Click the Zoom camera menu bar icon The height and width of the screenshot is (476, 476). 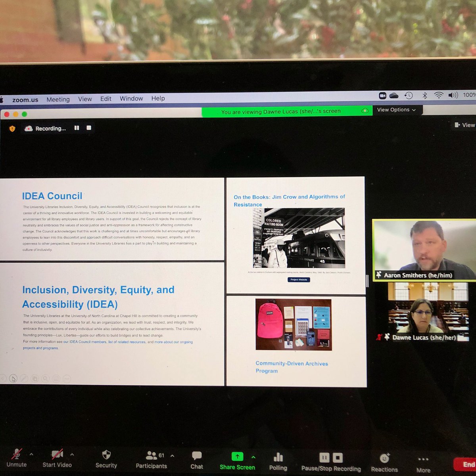pyautogui.click(x=382, y=96)
